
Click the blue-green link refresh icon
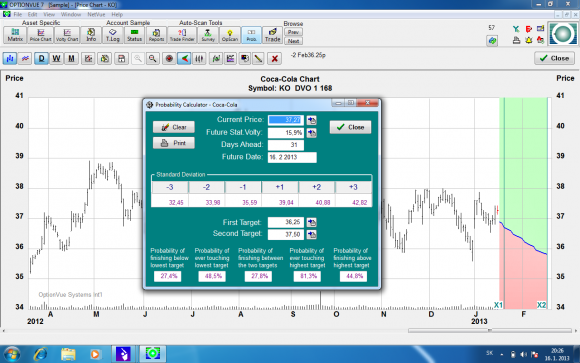coord(492,40)
